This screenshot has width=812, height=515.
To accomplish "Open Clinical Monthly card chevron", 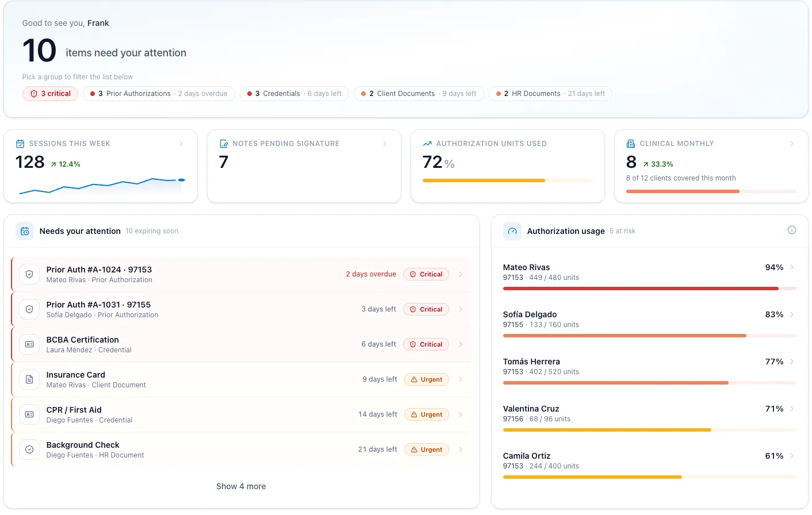I will [x=792, y=144].
